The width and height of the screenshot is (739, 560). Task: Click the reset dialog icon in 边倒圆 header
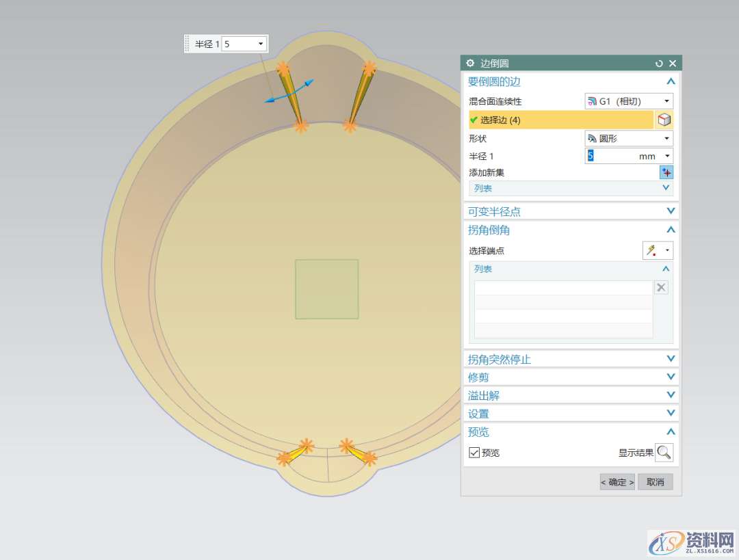[659, 63]
